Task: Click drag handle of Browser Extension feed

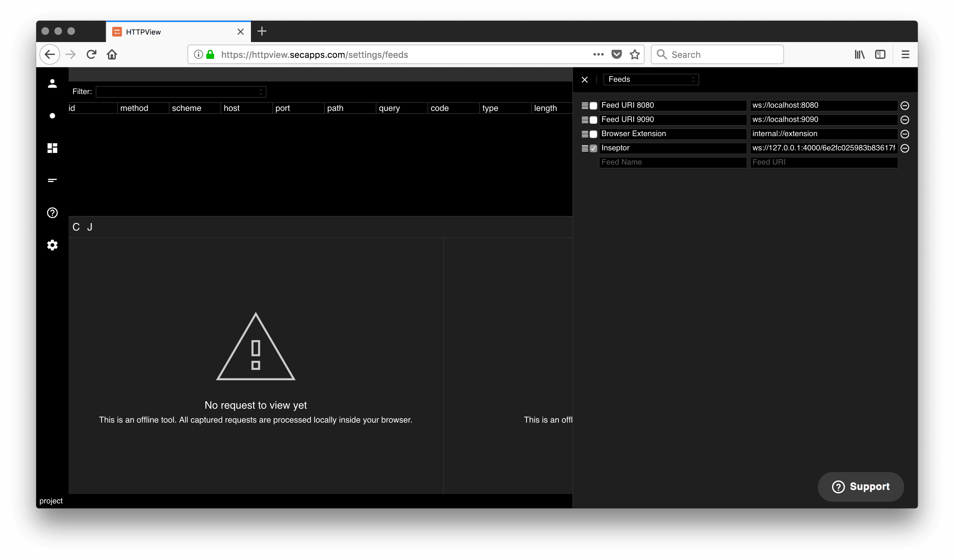Action: (x=584, y=134)
